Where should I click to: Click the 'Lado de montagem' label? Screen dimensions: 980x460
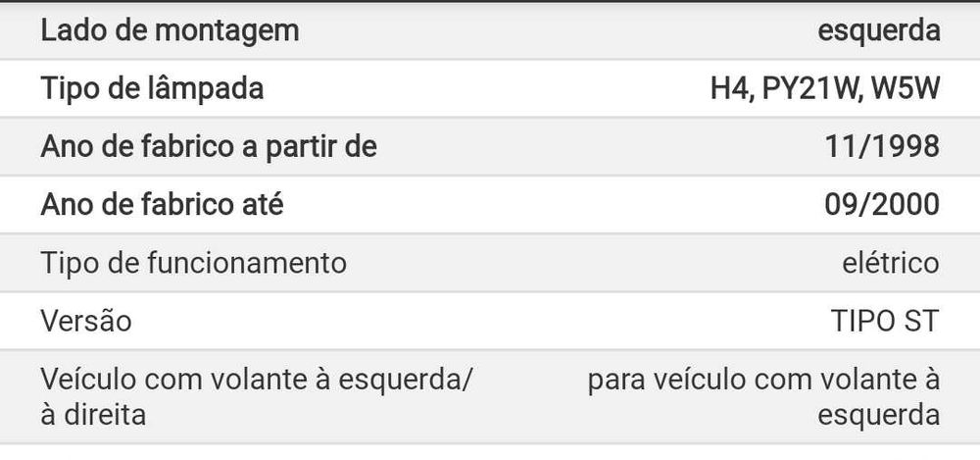169,30
